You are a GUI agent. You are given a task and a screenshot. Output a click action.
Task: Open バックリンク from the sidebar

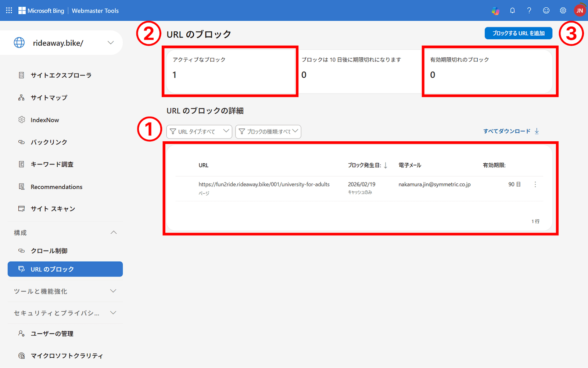(x=49, y=142)
